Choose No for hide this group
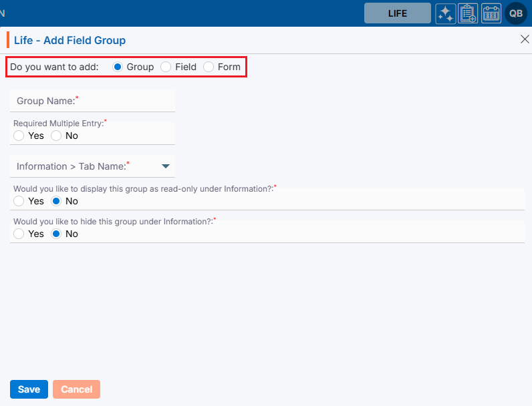Image resolution: width=532 pixels, height=406 pixels. tap(56, 234)
